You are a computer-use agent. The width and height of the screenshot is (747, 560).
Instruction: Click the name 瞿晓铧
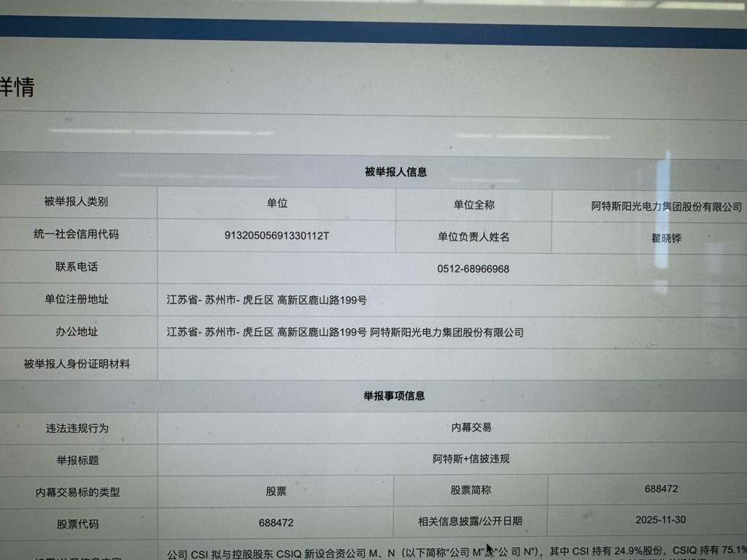[x=666, y=238]
